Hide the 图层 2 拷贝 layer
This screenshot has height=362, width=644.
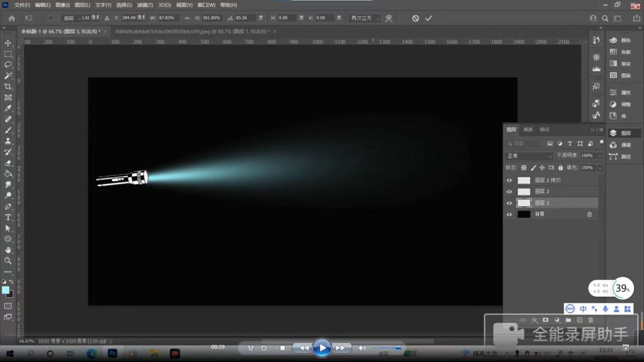509,180
